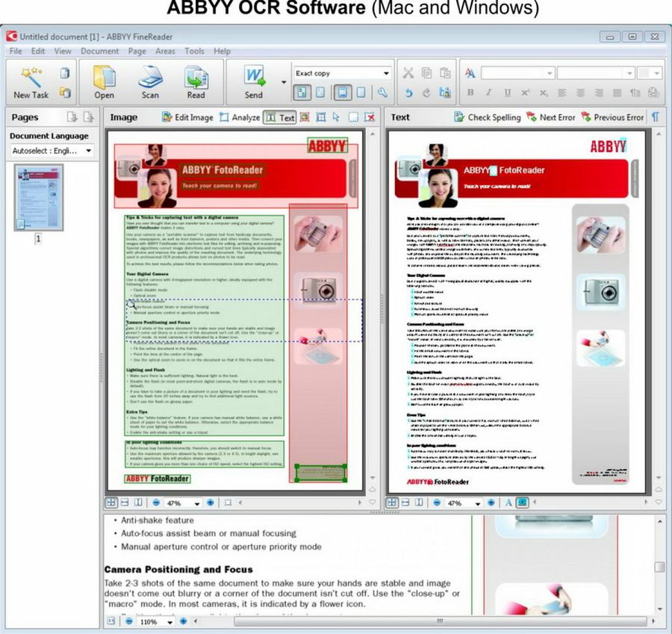Expand the Document Language Autoselect dropdown
Viewport: 672px width, 634px height.
pos(89,151)
